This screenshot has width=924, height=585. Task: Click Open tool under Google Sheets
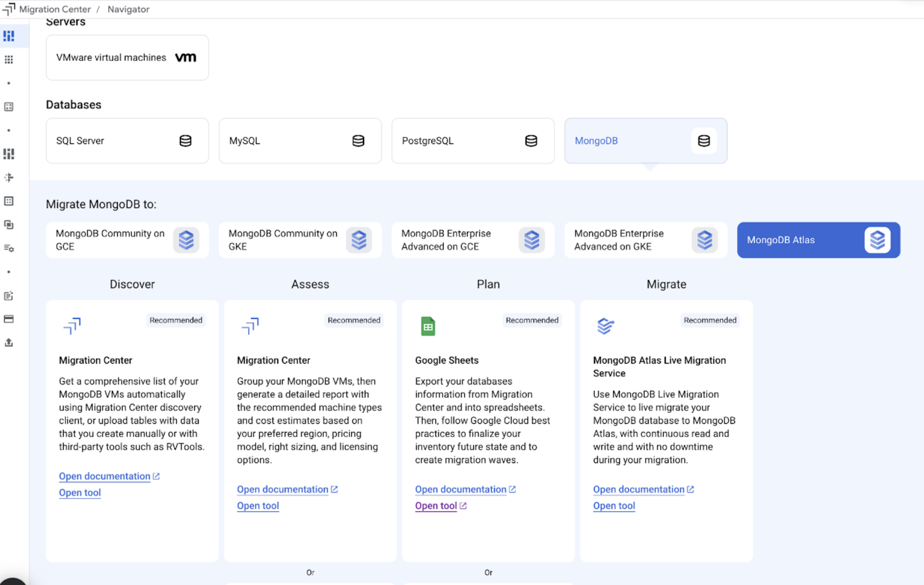(x=436, y=506)
